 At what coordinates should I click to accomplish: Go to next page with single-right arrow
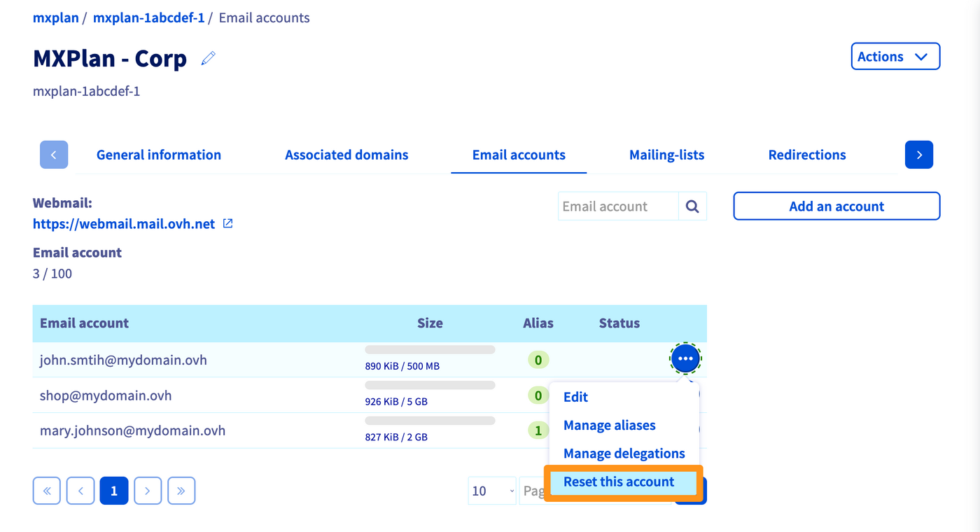point(148,491)
